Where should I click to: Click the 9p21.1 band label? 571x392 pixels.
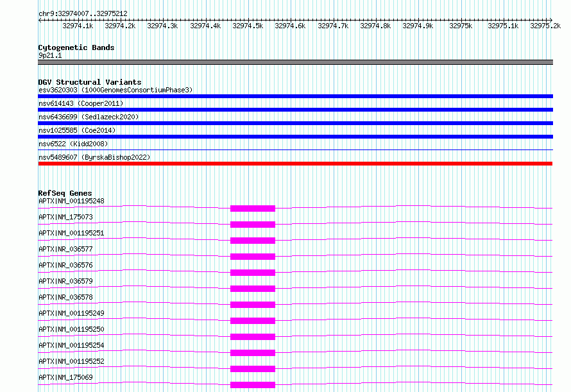pos(50,55)
